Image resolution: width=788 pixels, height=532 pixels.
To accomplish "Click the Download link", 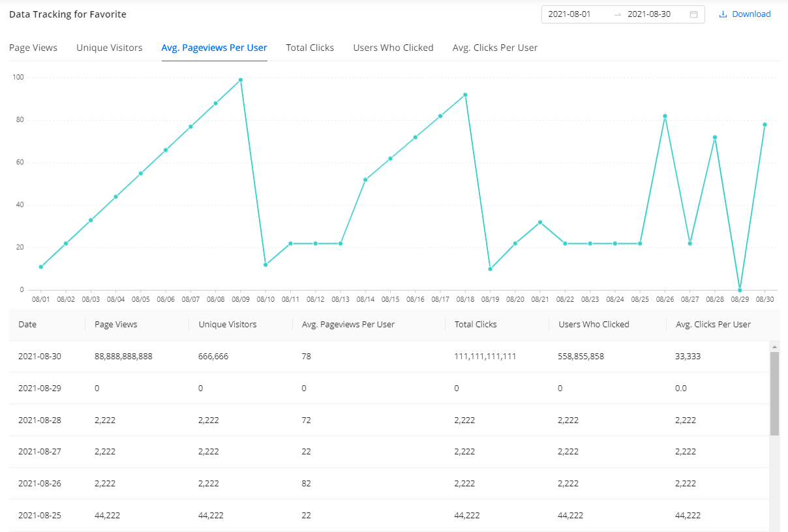I will (x=751, y=14).
